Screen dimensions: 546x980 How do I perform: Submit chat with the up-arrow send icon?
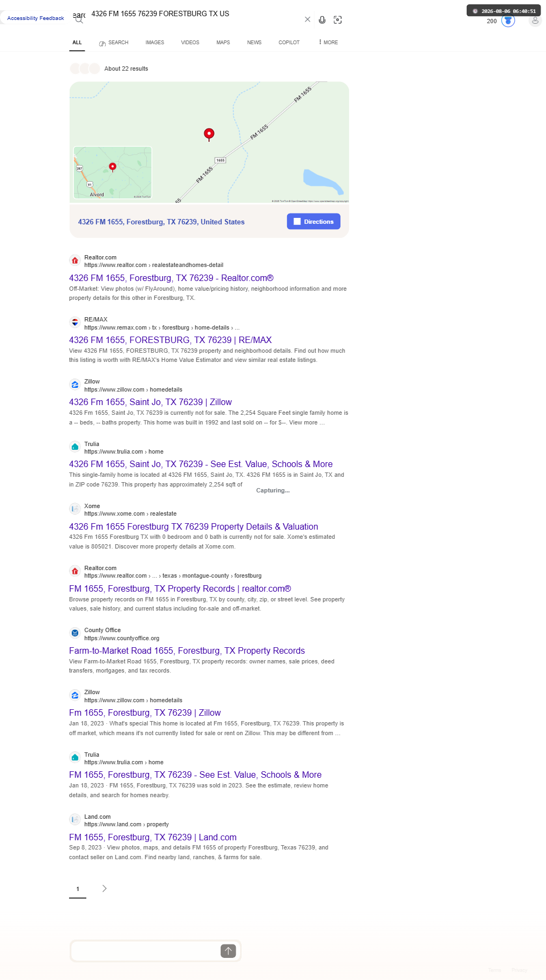click(228, 951)
